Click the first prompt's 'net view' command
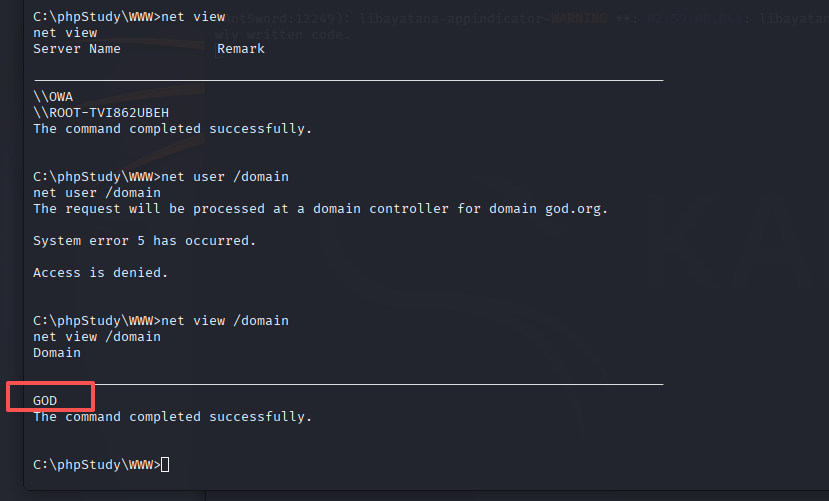Viewport: 829px width, 501px height. coord(193,16)
